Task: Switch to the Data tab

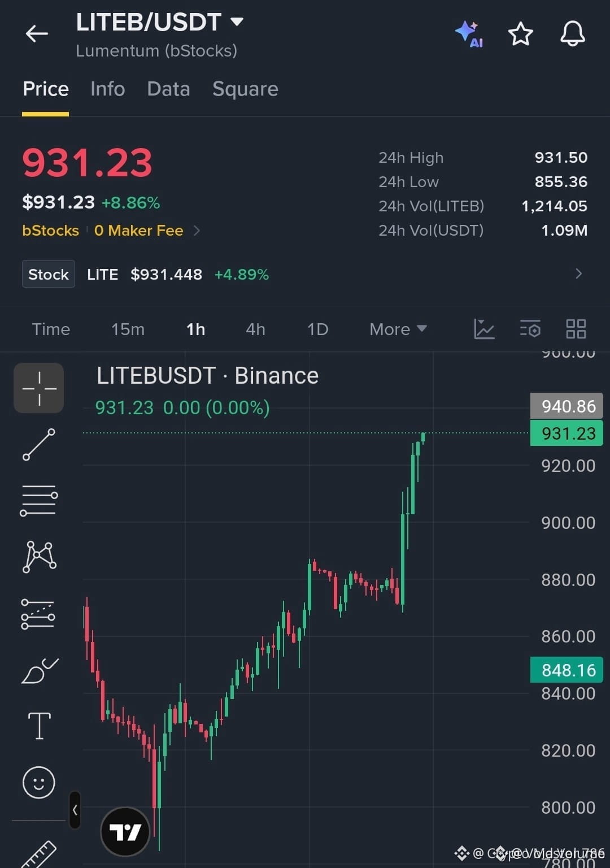Action: 168,89
